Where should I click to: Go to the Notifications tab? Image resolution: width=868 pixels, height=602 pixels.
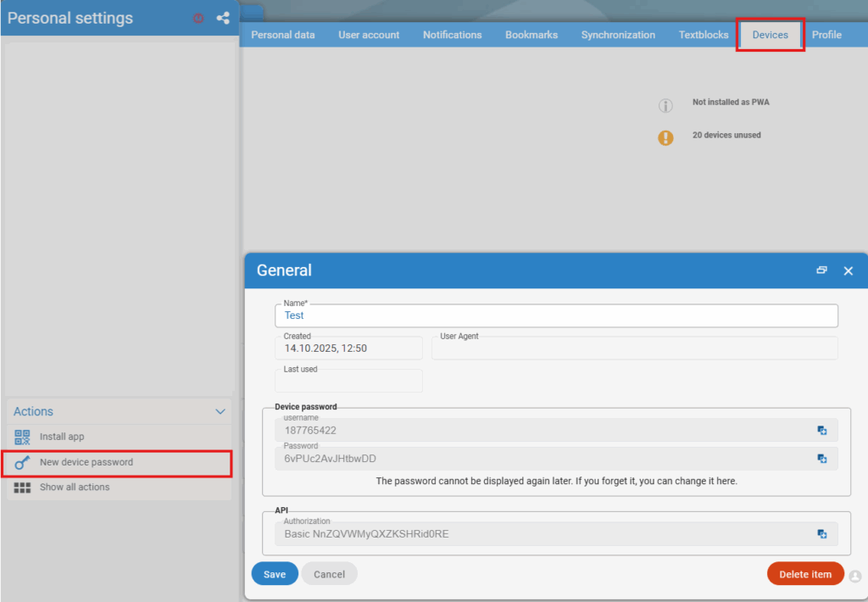click(x=452, y=35)
